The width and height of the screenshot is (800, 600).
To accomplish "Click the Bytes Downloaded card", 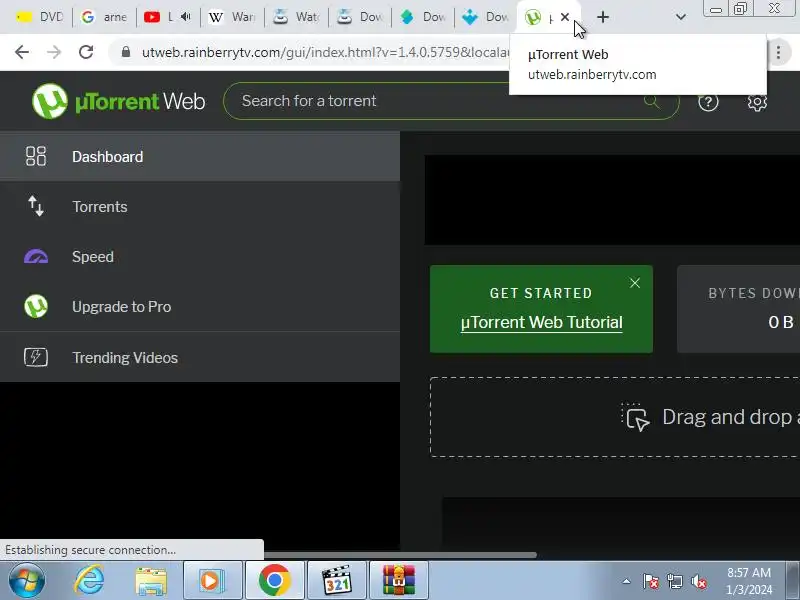I will tap(738, 309).
